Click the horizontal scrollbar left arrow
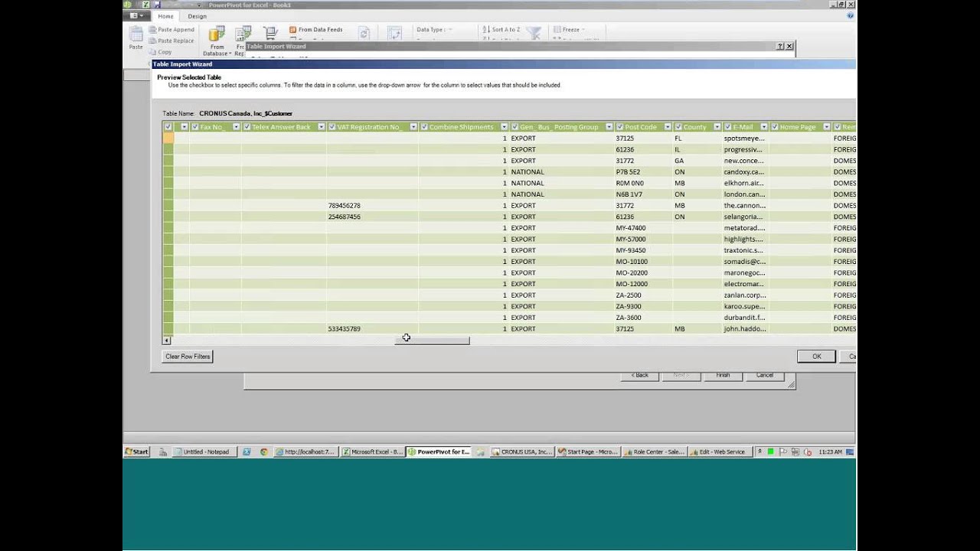The image size is (980, 551). [167, 340]
